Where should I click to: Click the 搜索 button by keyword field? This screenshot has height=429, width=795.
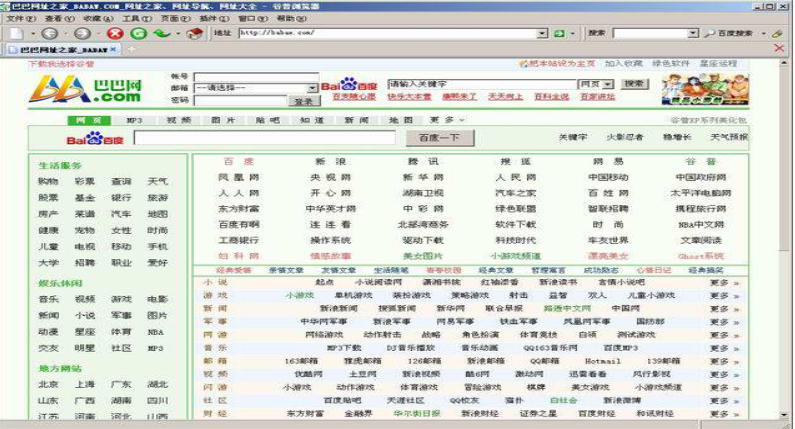click(x=634, y=84)
